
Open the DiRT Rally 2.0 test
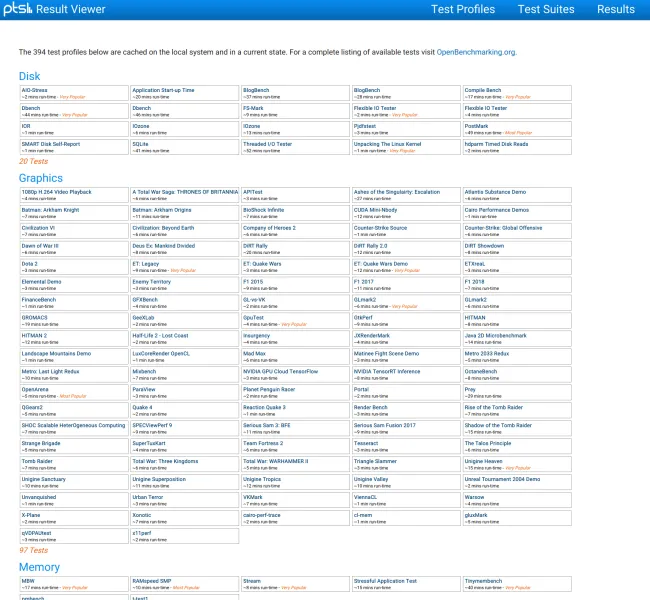click(x=406, y=249)
